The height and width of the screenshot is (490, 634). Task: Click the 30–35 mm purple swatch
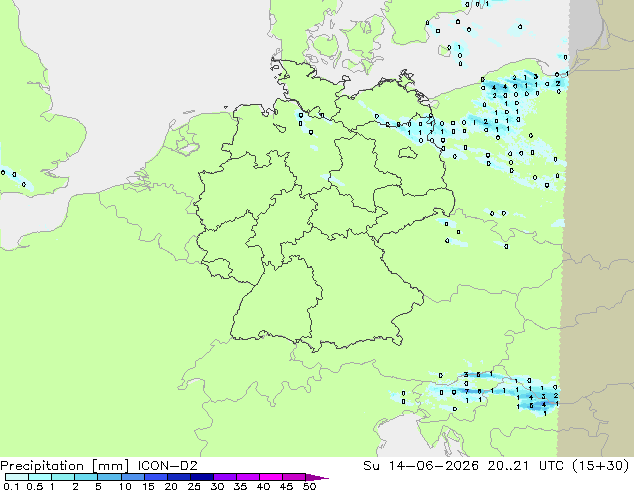point(224,477)
